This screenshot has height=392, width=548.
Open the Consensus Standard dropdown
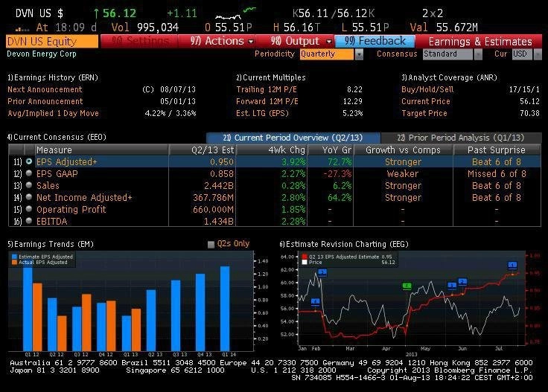click(x=453, y=54)
